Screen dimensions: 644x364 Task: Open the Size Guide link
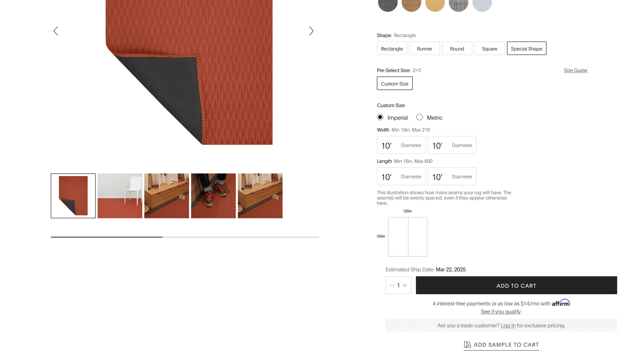click(x=575, y=70)
